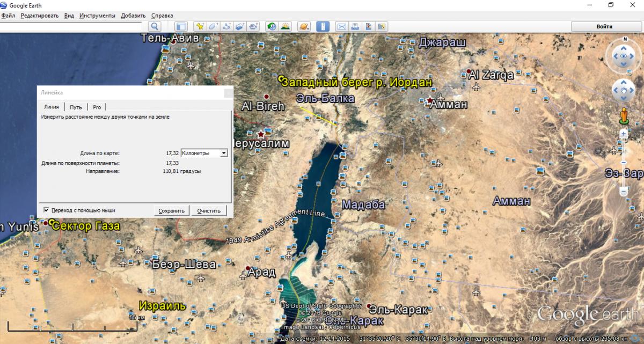The height and width of the screenshot is (344, 644).
Task: Click the 'Войти' sign-in button
Action: point(604,26)
